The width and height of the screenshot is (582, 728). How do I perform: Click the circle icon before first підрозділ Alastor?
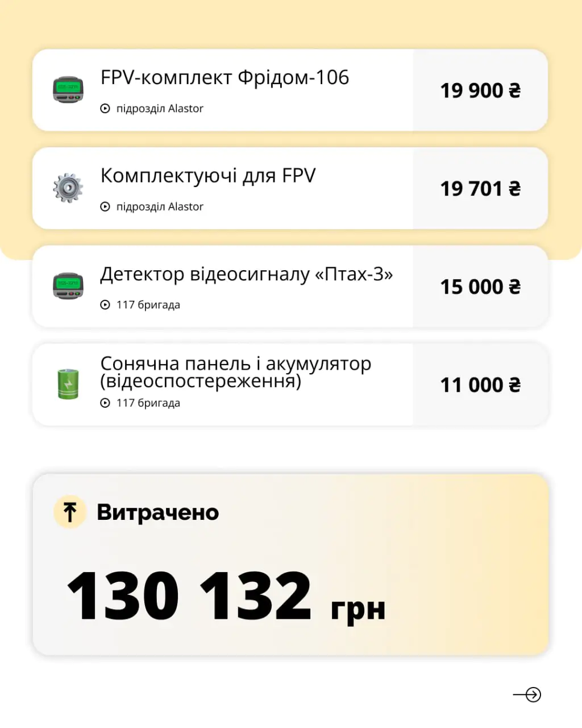coord(105,109)
